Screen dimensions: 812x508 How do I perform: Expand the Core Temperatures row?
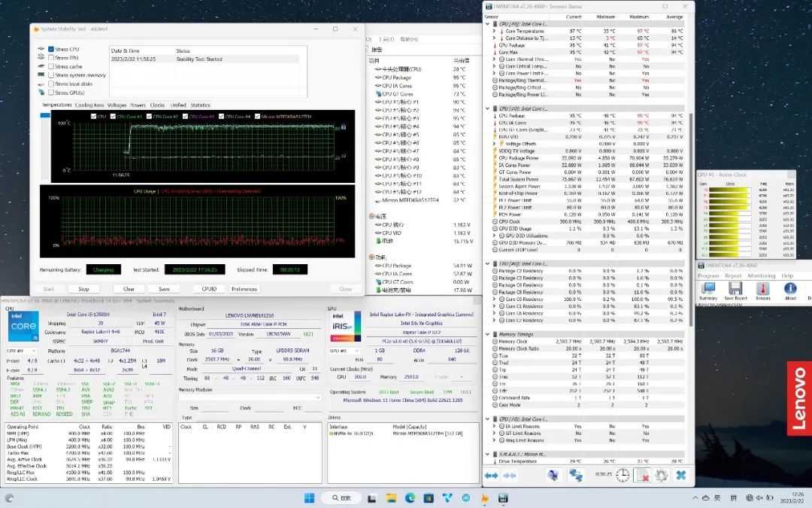[x=494, y=31]
